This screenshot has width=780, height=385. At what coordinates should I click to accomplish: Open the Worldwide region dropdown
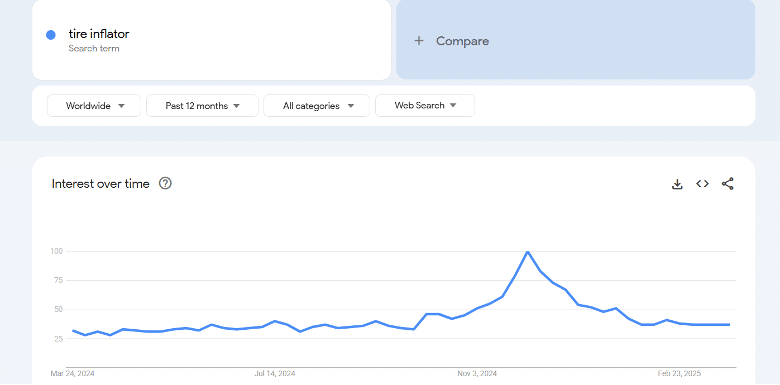pos(94,106)
